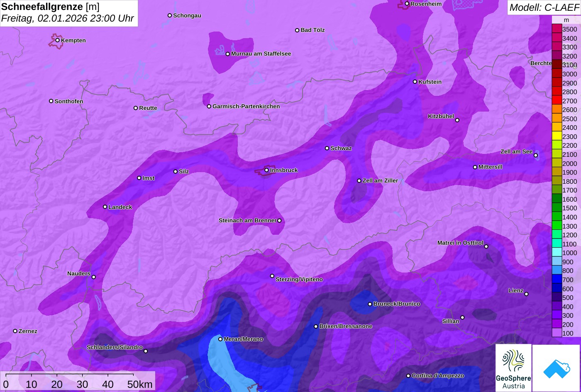Click the 'Schlanders/Silandro' label
The height and width of the screenshot is (392, 581).
click(115, 347)
